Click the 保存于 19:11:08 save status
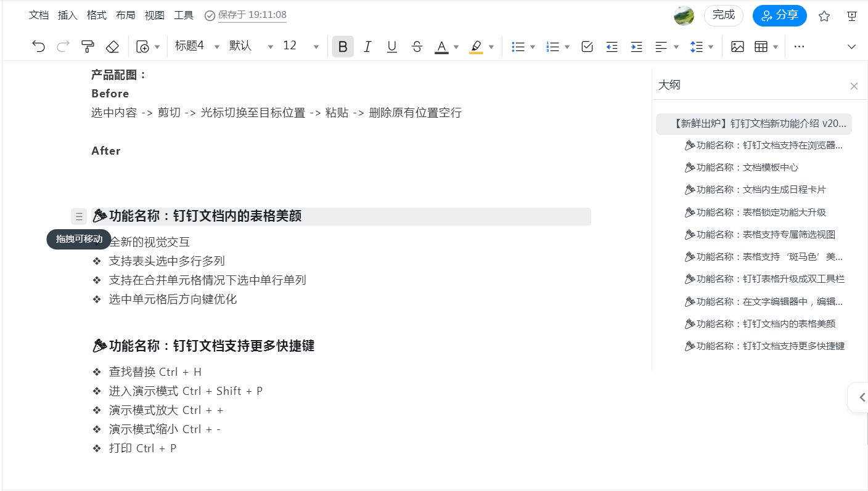 (x=252, y=15)
